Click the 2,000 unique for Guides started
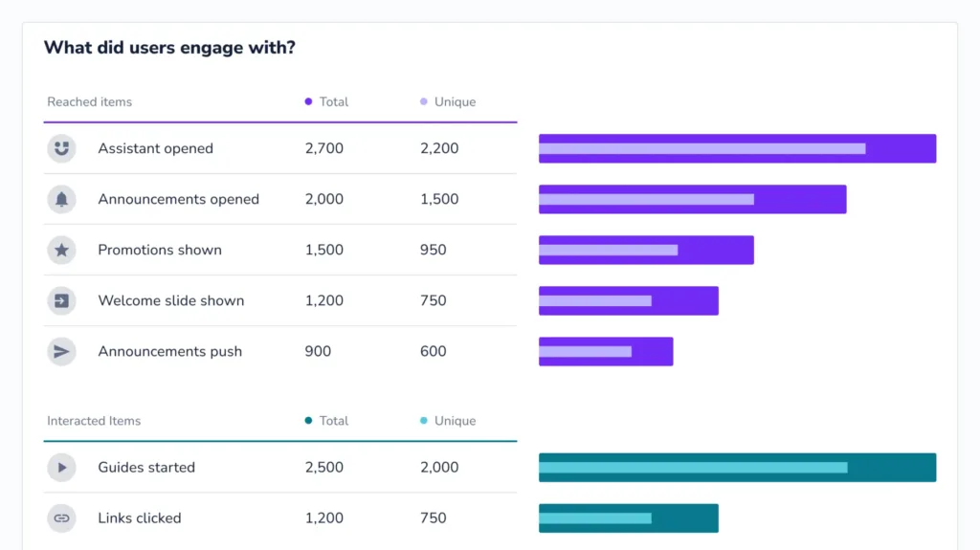 pos(439,468)
